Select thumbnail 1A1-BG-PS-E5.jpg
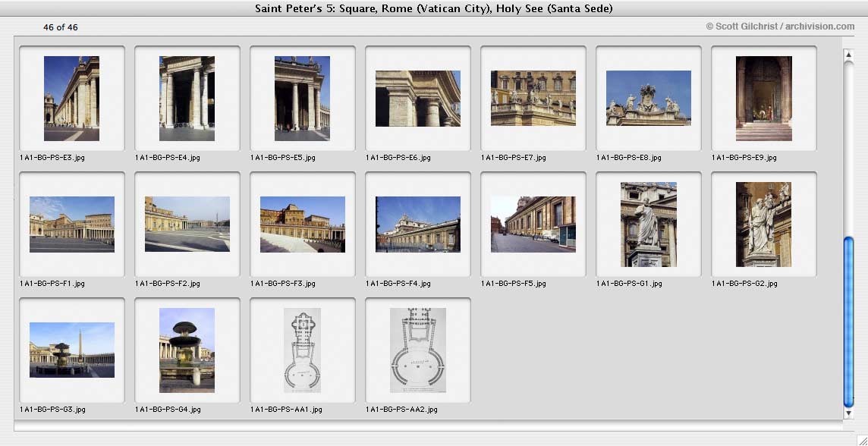 click(302, 99)
